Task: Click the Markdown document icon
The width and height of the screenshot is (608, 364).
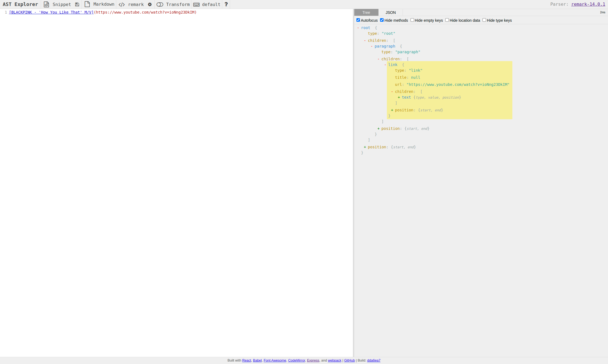Action: (x=87, y=4)
